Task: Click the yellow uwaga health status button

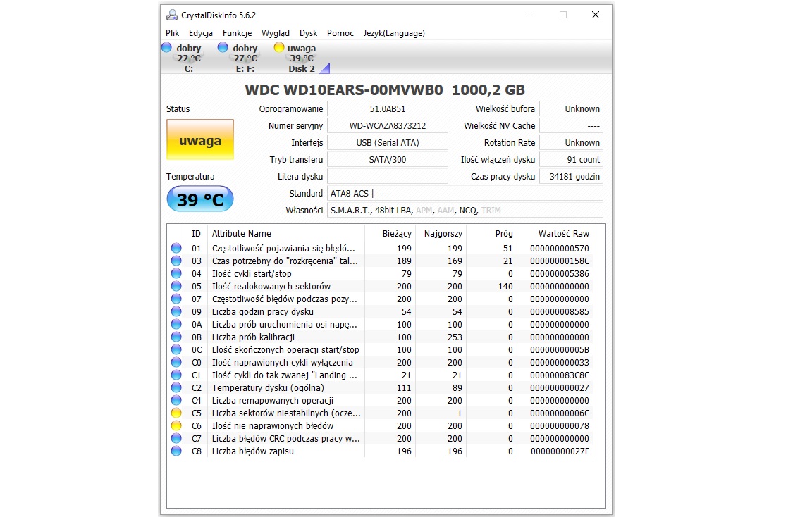Action: pos(200,139)
